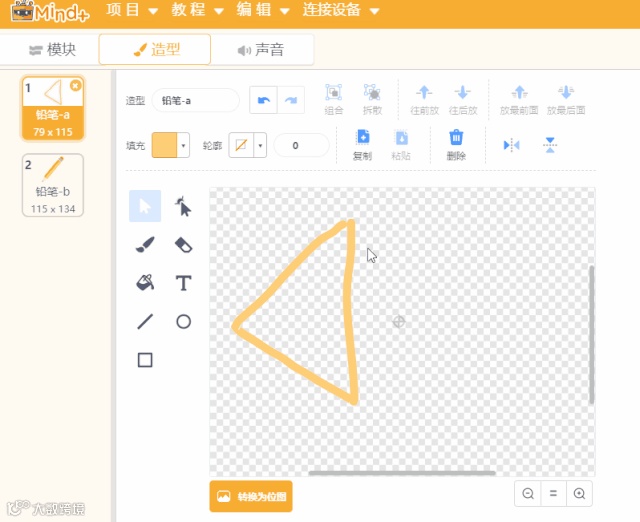Click the canvas vertical scrollbar

coord(592,335)
